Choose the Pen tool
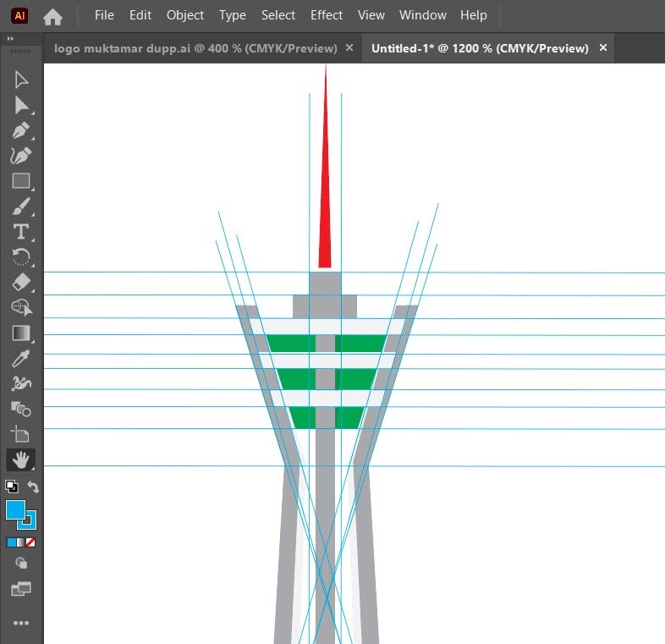665x644 pixels. (x=21, y=130)
